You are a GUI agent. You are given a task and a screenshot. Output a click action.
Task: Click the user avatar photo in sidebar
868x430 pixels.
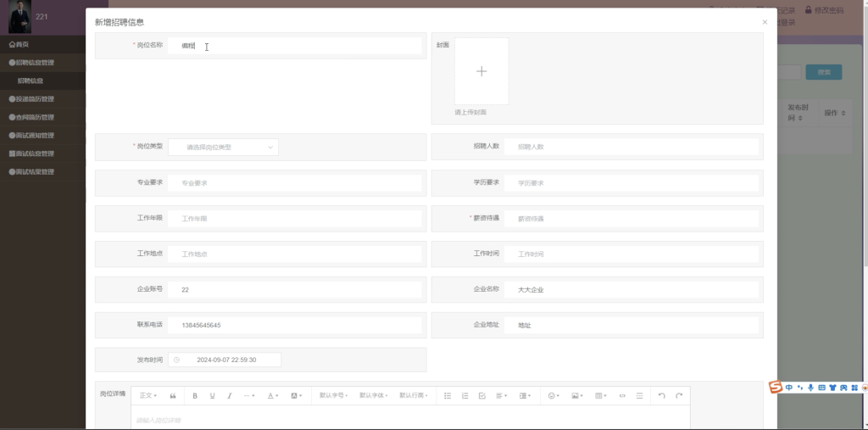20,16
